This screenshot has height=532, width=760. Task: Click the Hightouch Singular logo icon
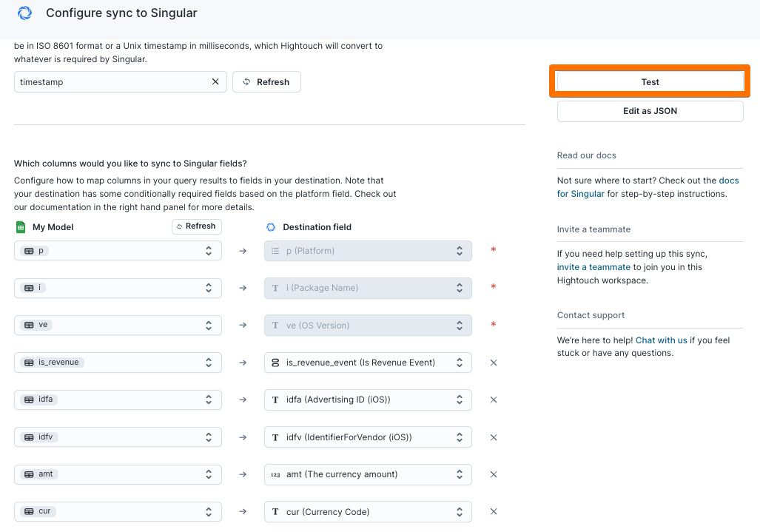click(x=24, y=13)
